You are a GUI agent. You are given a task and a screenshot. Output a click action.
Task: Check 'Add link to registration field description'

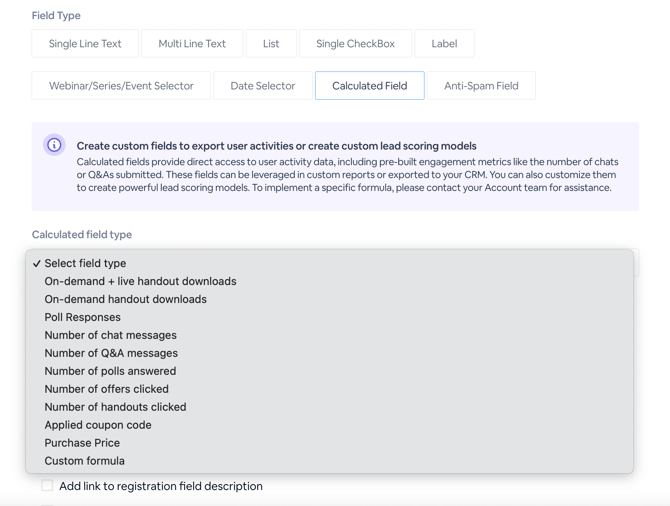[x=47, y=486]
